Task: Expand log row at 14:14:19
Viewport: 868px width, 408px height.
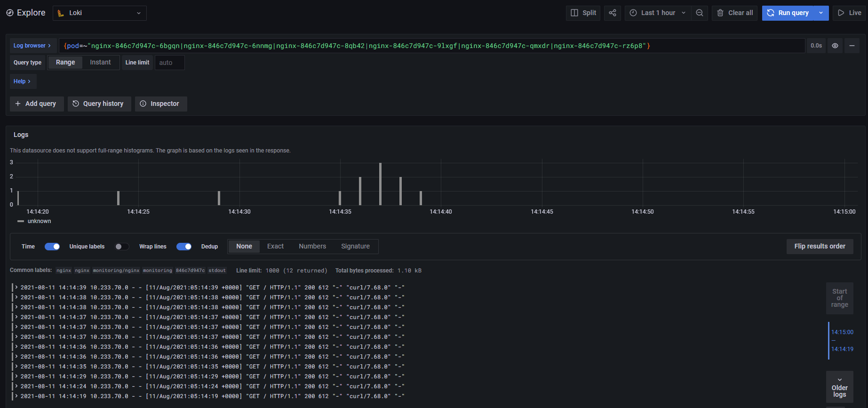Action: (x=16, y=396)
